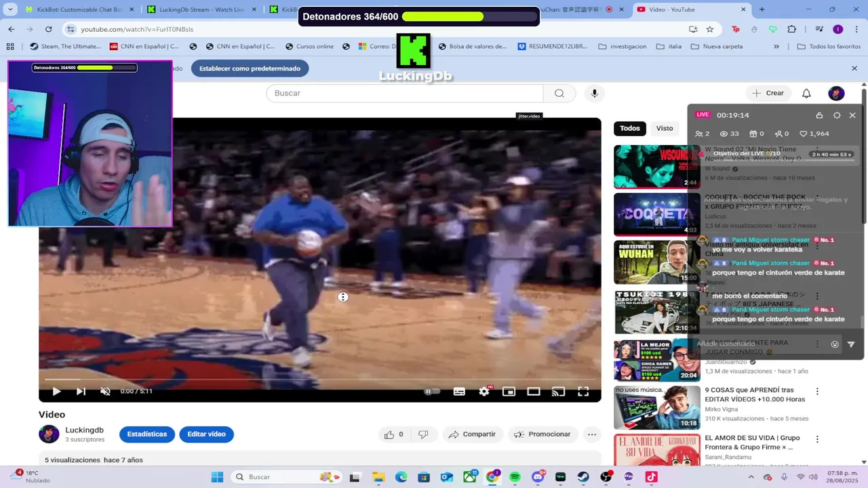
Task: Skip to next video in player
Action: (x=81, y=391)
